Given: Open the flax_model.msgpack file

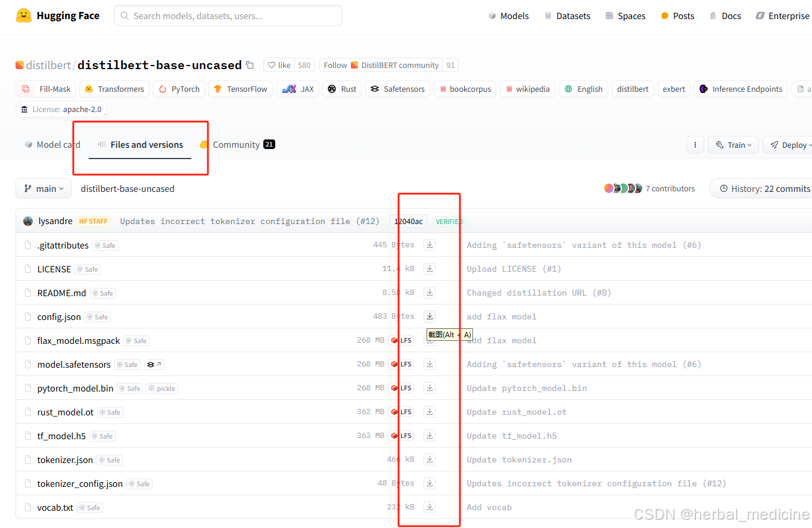Looking at the screenshot, I should click(79, 341).
